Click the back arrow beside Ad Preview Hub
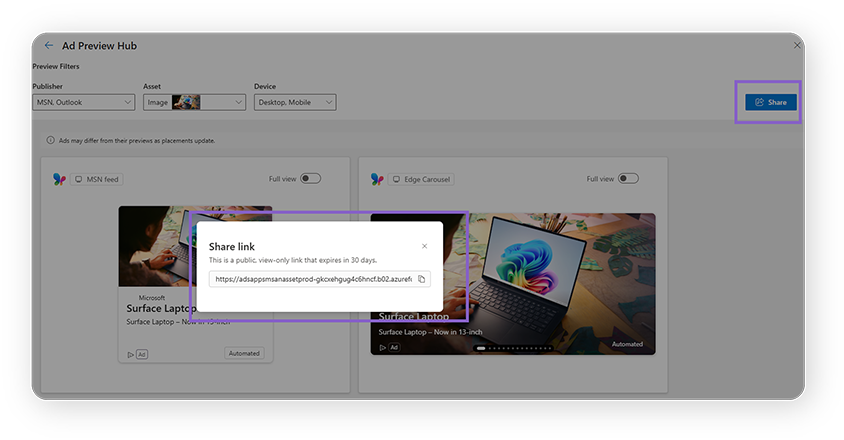Viewport: 844px width, 440px height. click(x=49, y=45)
